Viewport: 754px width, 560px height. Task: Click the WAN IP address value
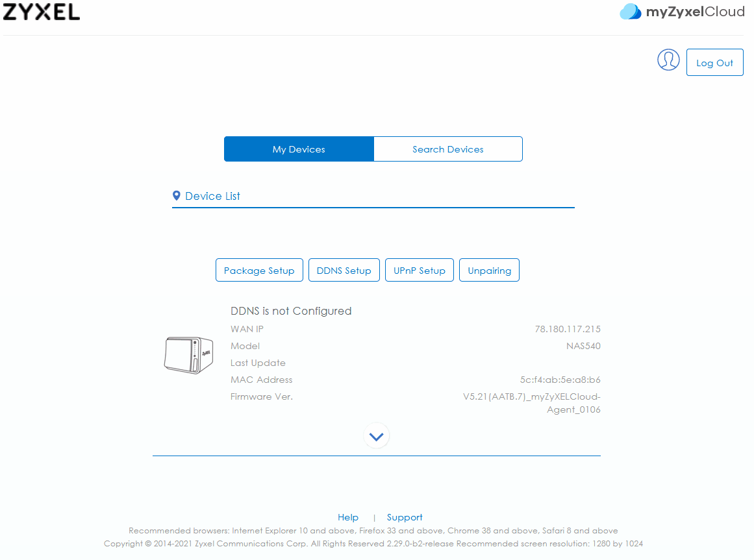pyautogui.click(x=568, y=329)
